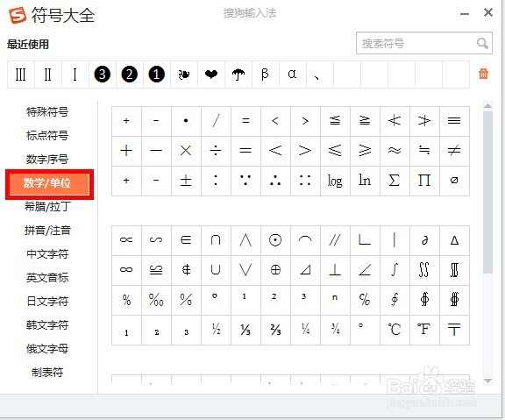Viewport: 505px width, 420px height.
Task: Click the scrollbar up arrow
Action: click(x=488, y=105)
